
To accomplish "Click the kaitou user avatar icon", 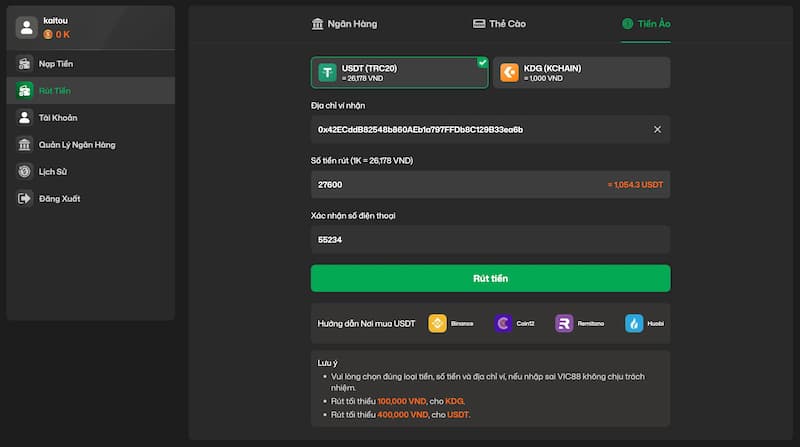I will point(27,28).
